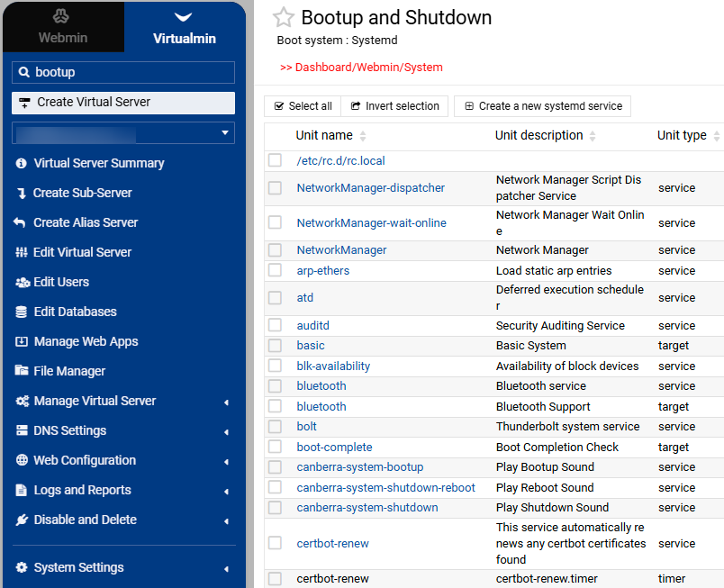Click the DNS Settings globe-grid icon

pos(22,430)
